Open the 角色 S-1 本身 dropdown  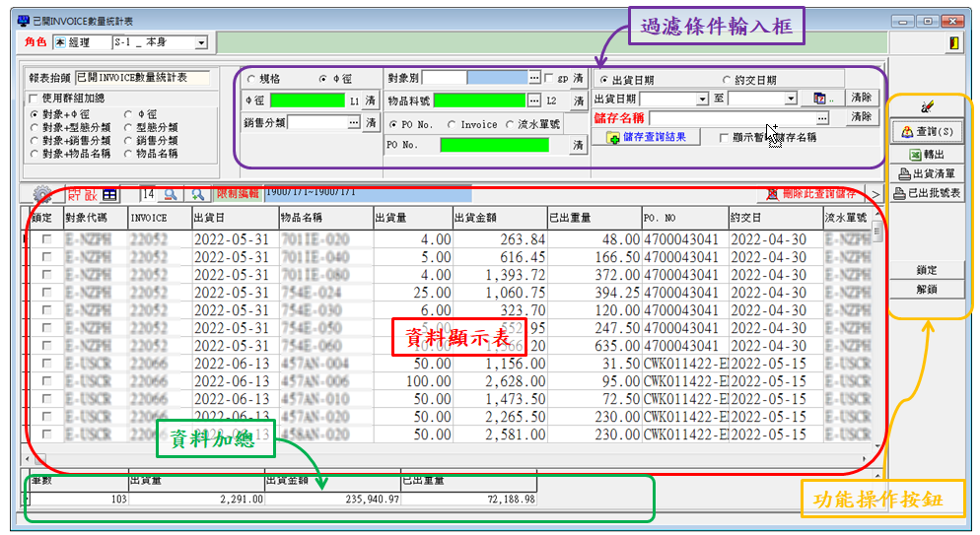201,43
